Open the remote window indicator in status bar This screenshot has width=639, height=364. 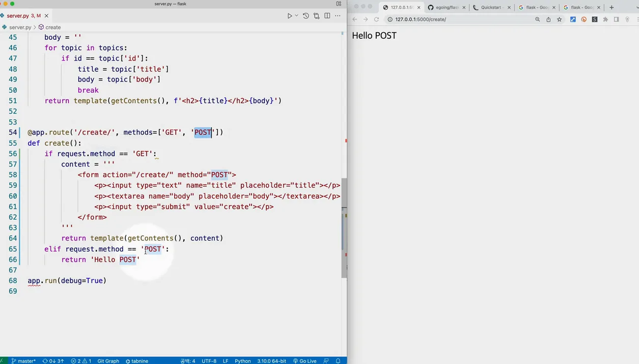[3, 360]
